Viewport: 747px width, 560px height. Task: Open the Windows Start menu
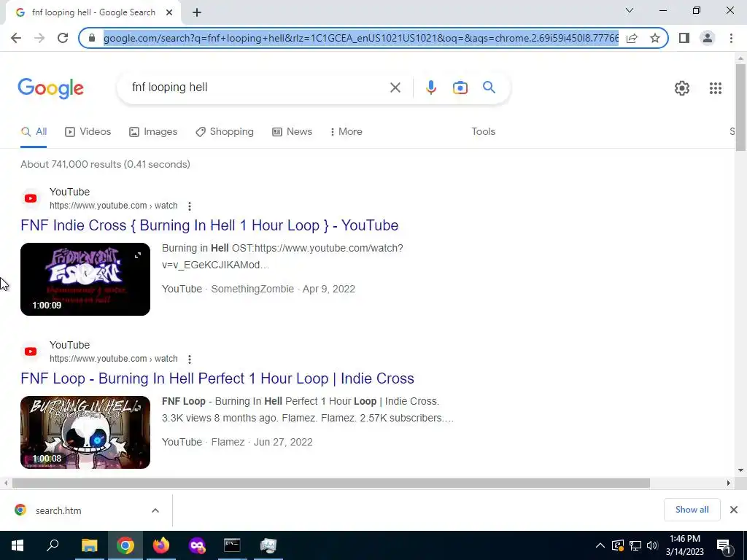(18, 545)
